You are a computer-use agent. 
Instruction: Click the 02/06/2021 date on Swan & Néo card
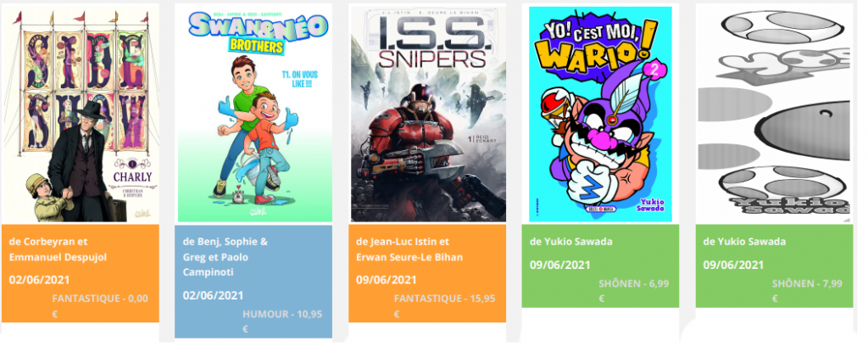[x=213, y=295]
